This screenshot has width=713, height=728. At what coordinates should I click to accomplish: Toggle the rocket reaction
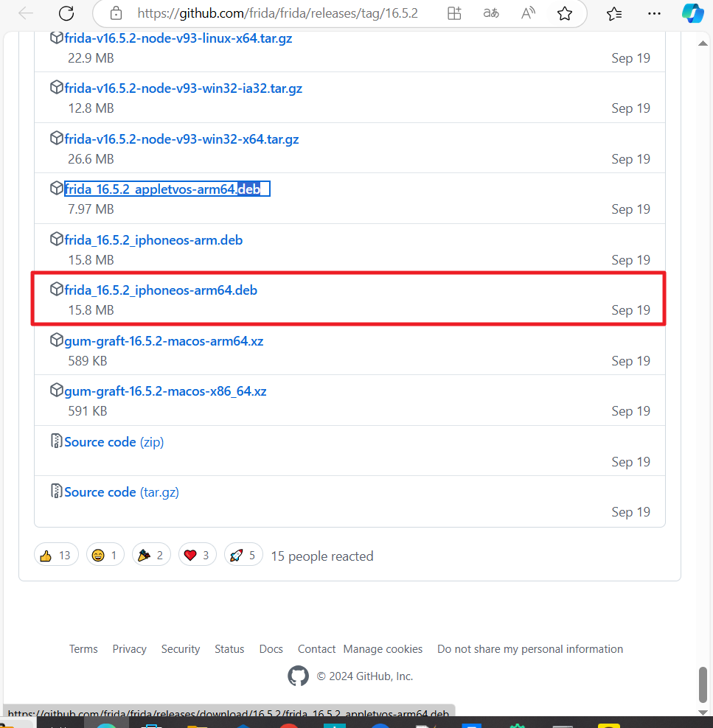[243, 555]
